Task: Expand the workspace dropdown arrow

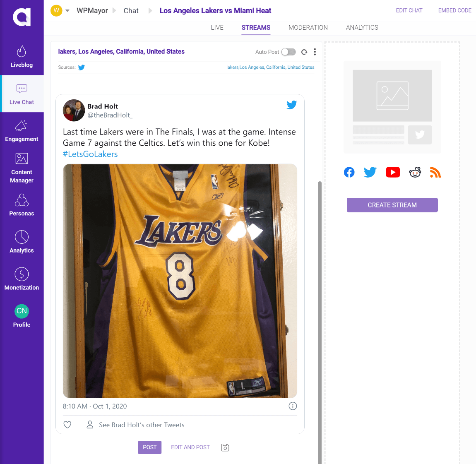Action: (x=67, y=11)
